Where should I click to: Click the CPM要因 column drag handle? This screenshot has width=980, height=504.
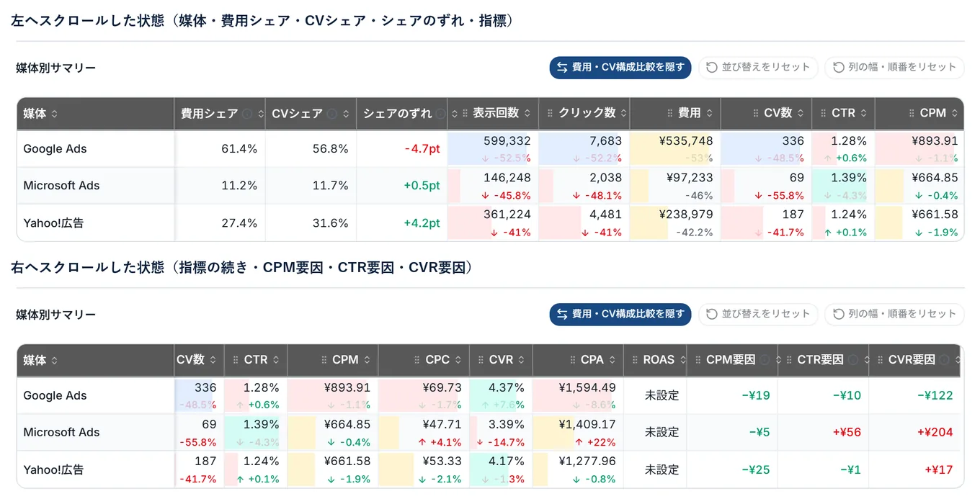tap(699, 360)
